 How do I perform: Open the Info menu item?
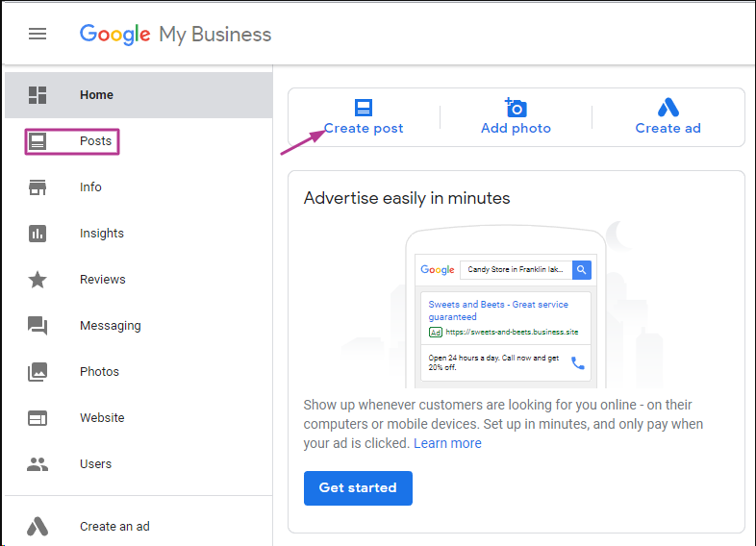point(139,187)
